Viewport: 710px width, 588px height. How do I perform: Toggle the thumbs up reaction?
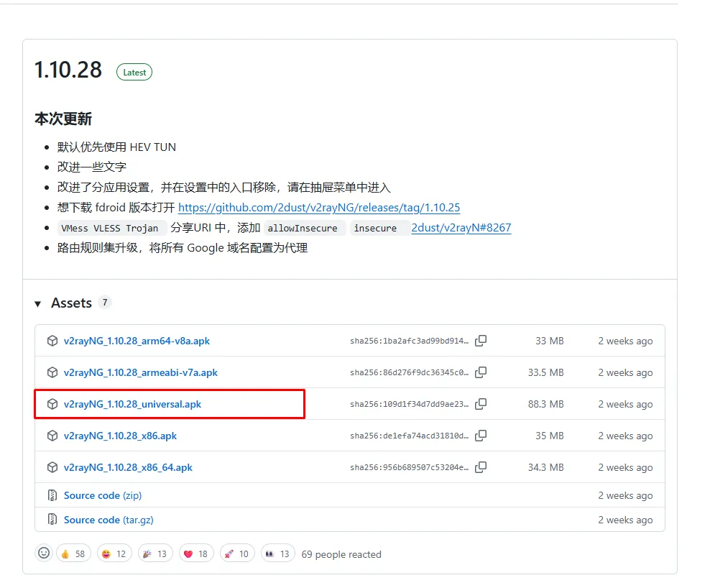click(73, 553)
